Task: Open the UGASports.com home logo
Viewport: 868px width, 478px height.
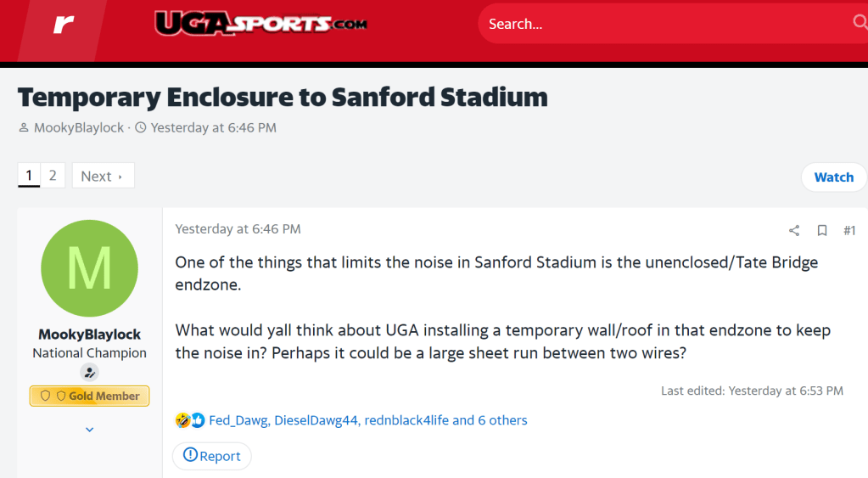Action: point(260,23)
